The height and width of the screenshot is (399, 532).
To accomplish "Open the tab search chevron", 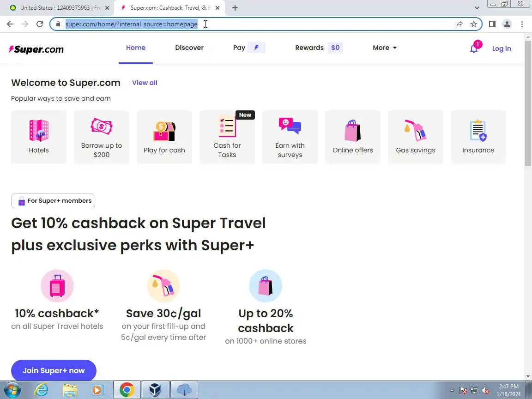I will pyautogui.click(x=477, y=8).
